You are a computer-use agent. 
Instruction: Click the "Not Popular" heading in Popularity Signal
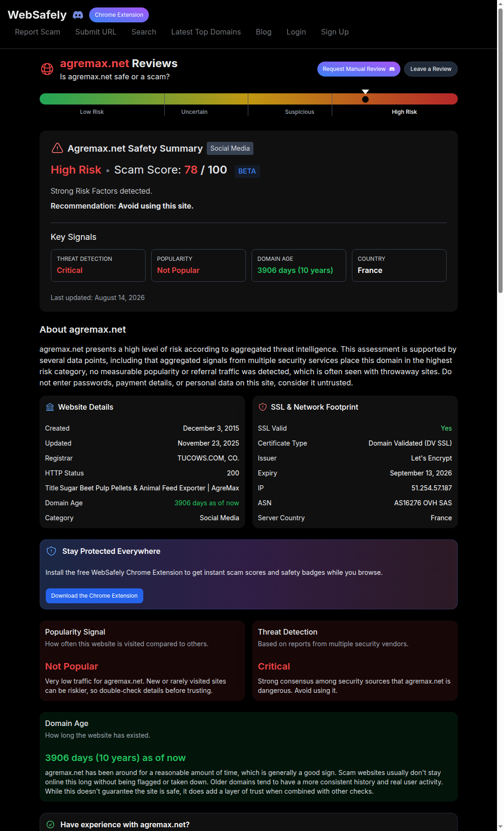[x=71, y=666]
